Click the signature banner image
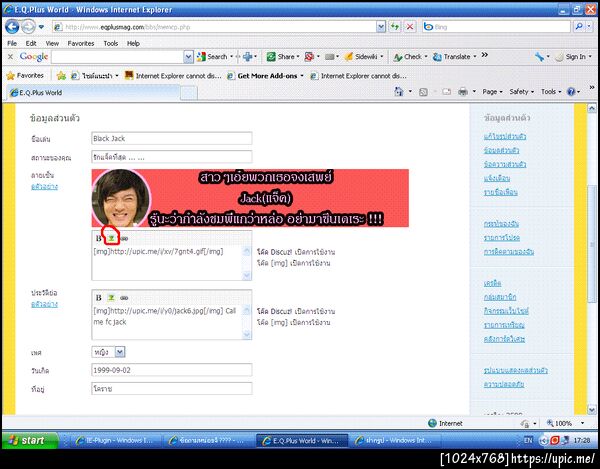This screenshot has height=469, width=600. coord(250,198)
